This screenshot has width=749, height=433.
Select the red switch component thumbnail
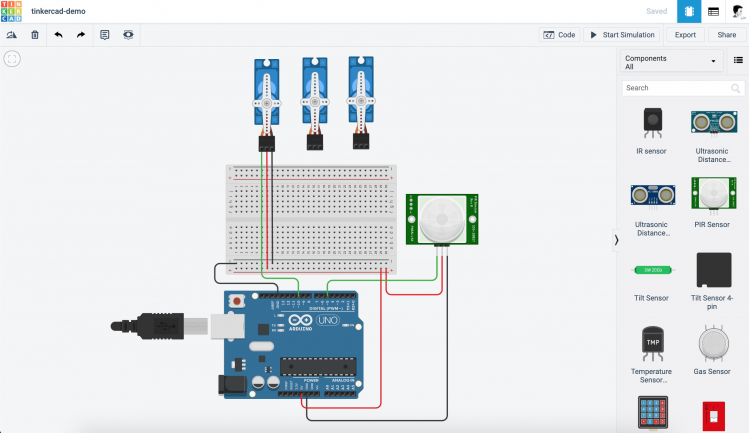714,416
